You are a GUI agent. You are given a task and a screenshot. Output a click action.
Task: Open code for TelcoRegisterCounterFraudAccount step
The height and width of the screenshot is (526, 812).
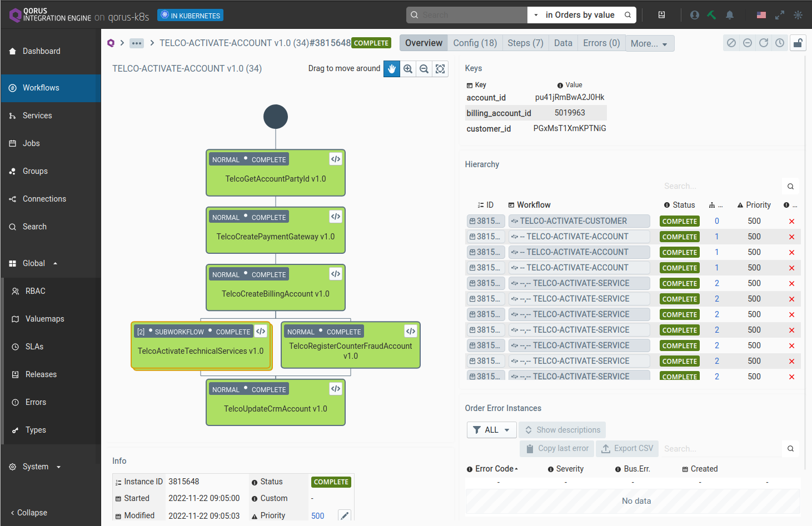[411, 331]
